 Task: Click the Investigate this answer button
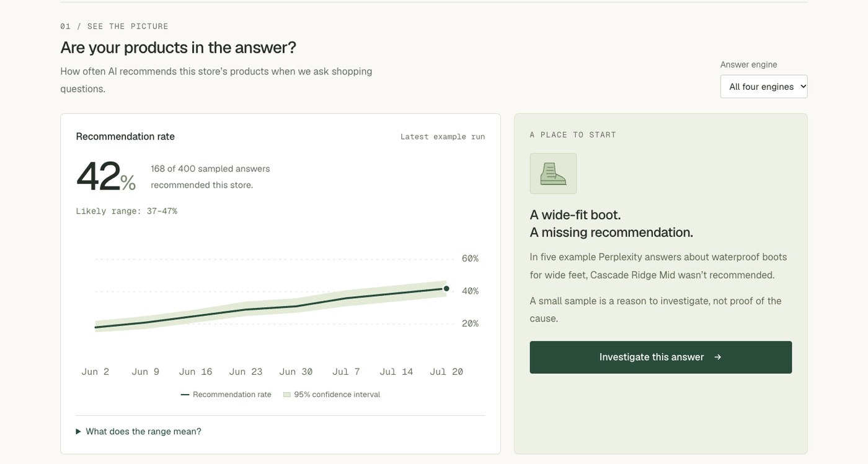pos(660,357)
